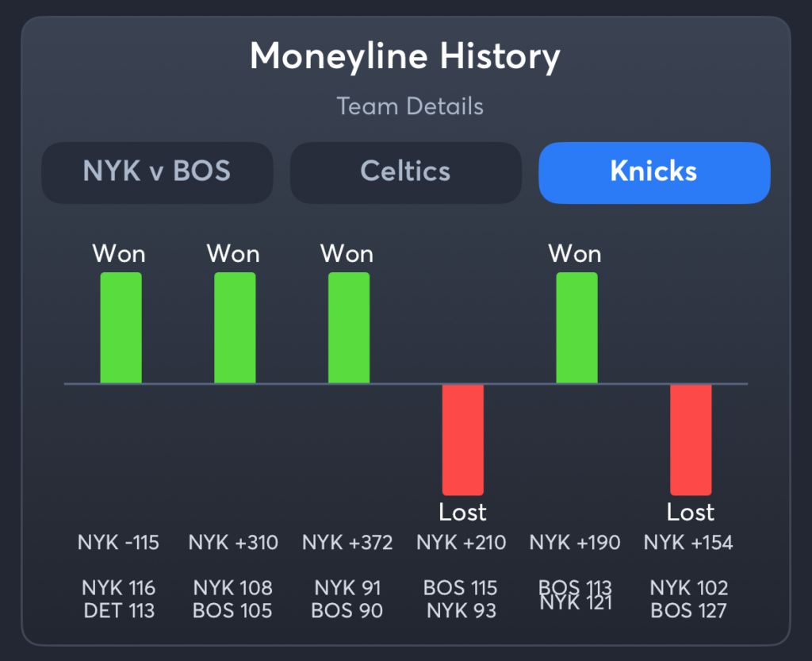Screen dimensions: 812x661
Task: Select the green bar for NYK +310
Action: [x=235, y=328]
